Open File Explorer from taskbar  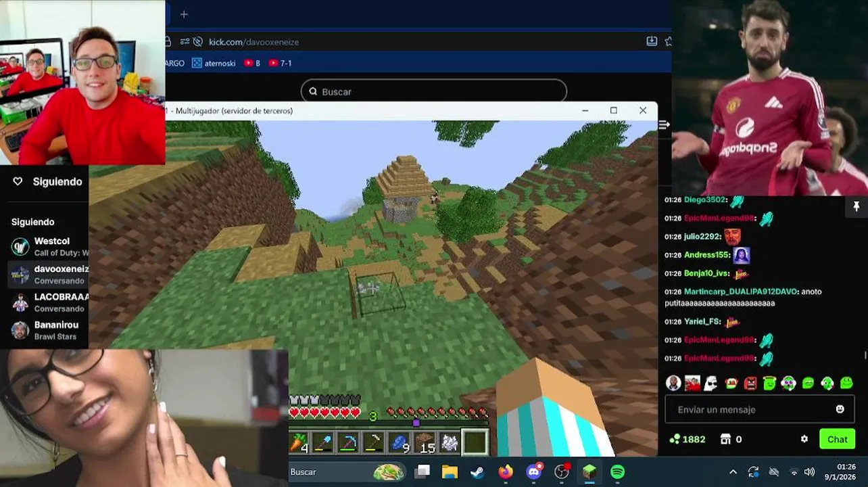450,471
